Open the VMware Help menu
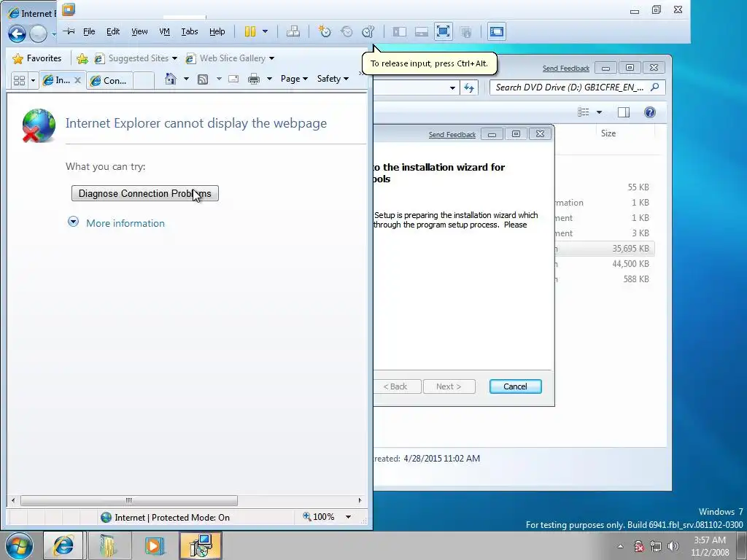This screenshot has width=747, height=560. point(217,31)
